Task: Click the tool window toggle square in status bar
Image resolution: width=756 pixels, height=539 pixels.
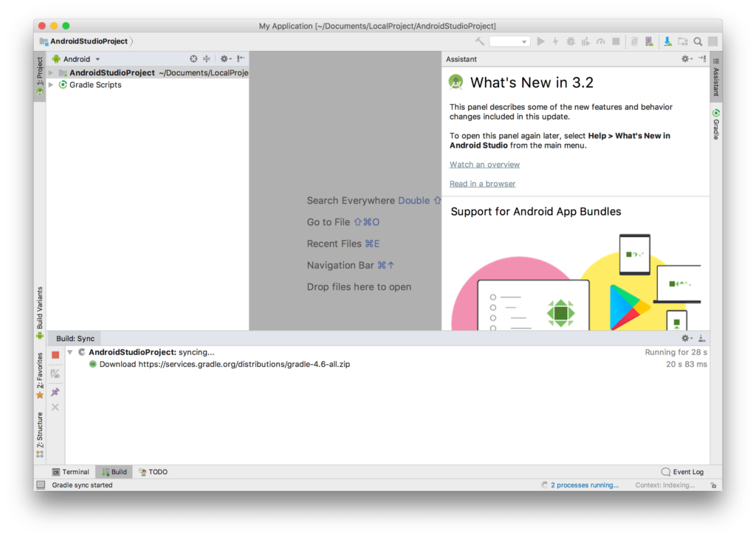Action: tap(41, 485)
